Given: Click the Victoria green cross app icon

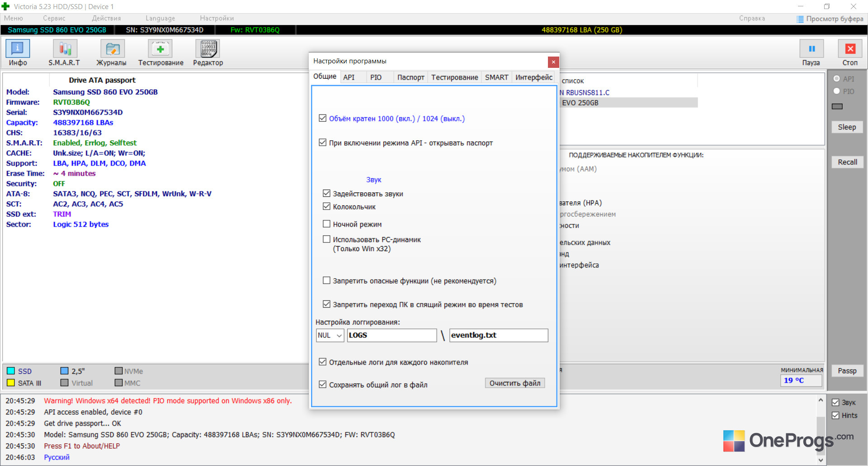Looking at the screenshot, I should (5, 6).
